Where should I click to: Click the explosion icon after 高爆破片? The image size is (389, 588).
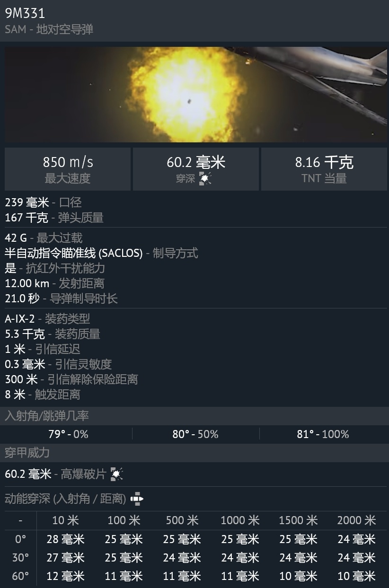tap(116, 474)
